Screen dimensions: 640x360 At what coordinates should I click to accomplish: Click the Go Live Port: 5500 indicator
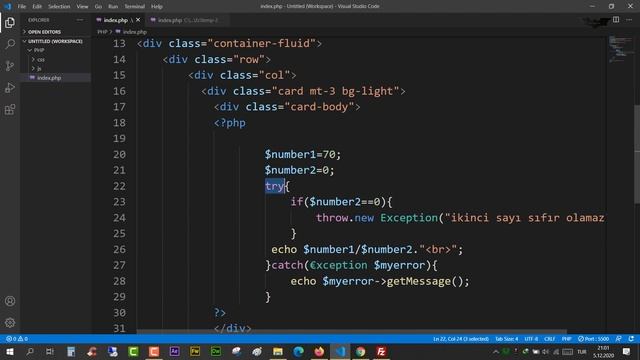(593, 339)
